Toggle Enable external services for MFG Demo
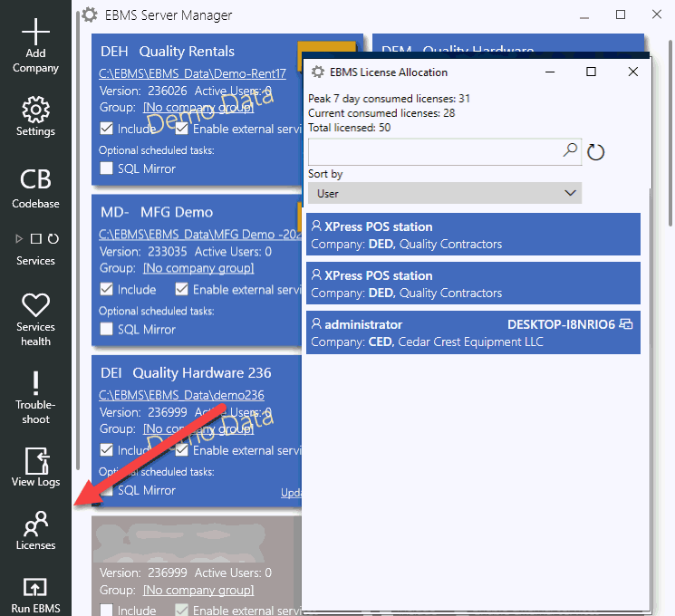This screenshot has width=675, height=616. click(182, 289)
